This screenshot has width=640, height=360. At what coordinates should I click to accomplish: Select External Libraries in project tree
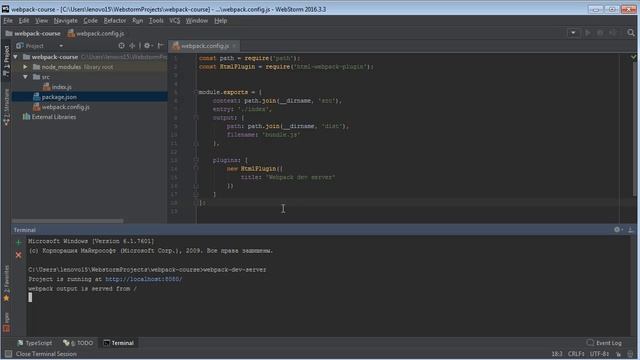tap(49, 117)
